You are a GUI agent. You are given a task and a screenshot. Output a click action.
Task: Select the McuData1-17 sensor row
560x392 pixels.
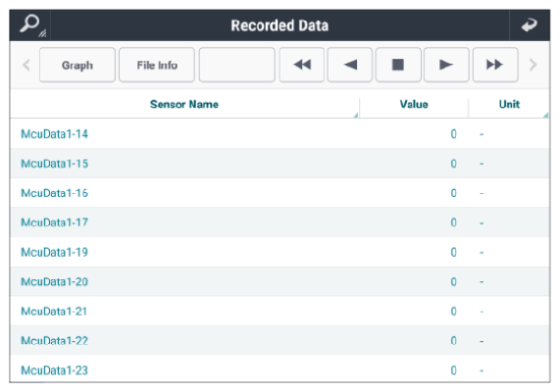click(x=280, y=222)
